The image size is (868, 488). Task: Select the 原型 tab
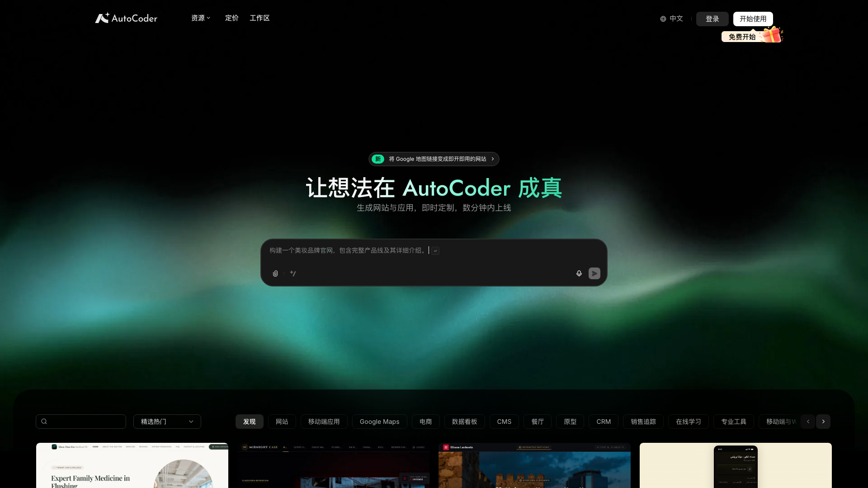(x=570, y=422)
